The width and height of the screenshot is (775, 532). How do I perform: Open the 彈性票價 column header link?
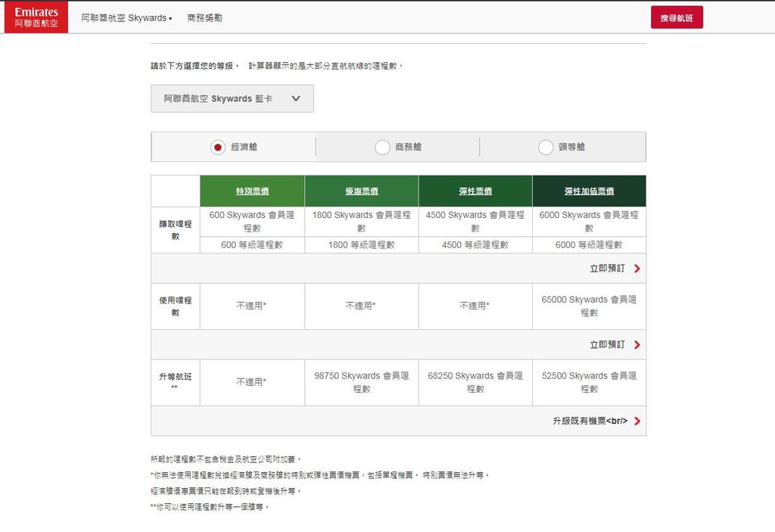[475, 191]
